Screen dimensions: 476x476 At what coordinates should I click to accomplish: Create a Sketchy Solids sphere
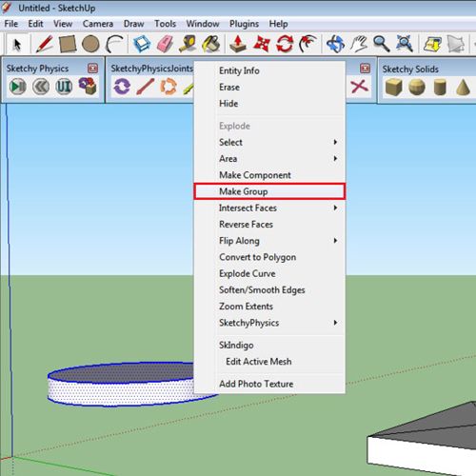point(417,87)
